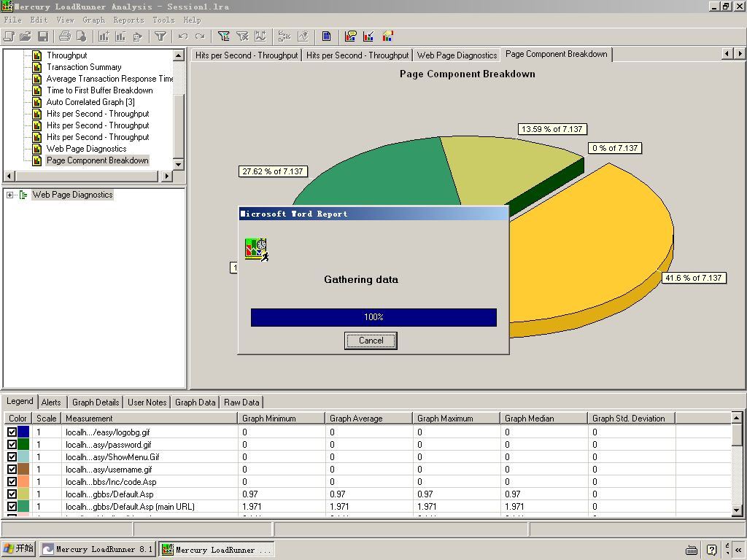
Task: Switch to the Web Page Diagnostics graph tab
Action: click(457, 55)
